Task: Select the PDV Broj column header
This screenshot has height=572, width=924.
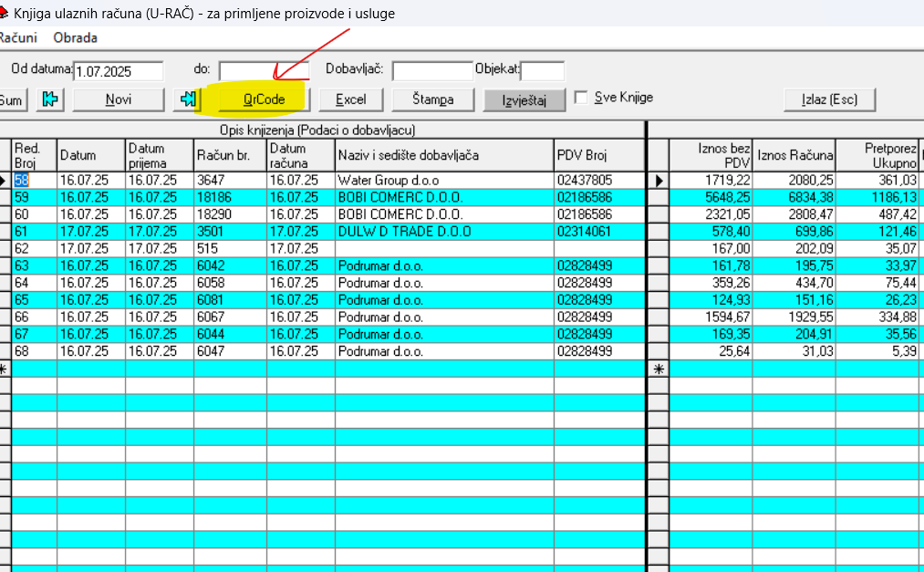Action: pos(599,155)
